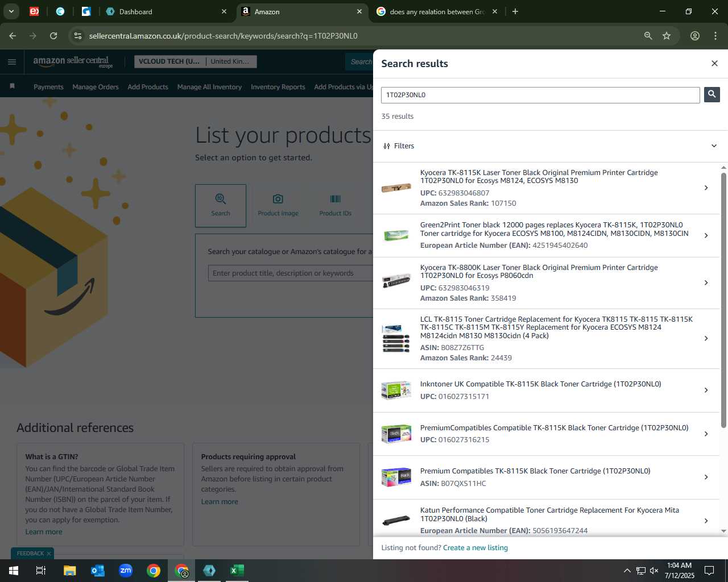Open a new browser tab with plus
Image resolution: width=728 pixels, height=582 pixels.
click(515, 11)
